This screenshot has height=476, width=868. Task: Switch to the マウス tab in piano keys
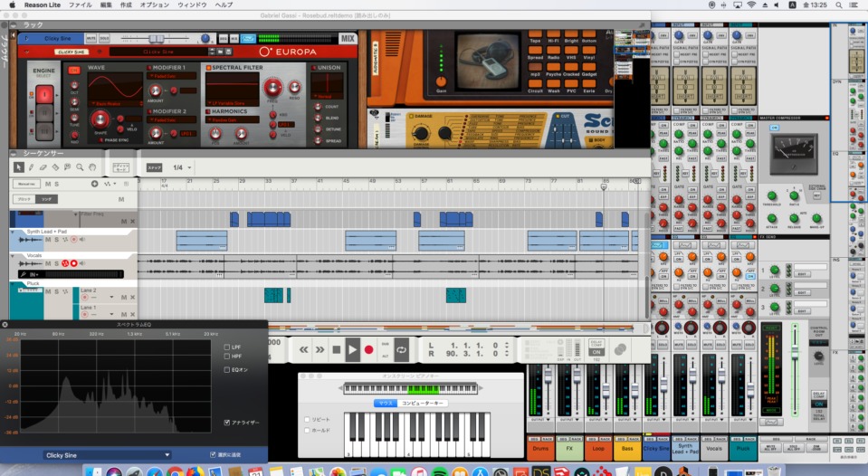pos(386,403)
